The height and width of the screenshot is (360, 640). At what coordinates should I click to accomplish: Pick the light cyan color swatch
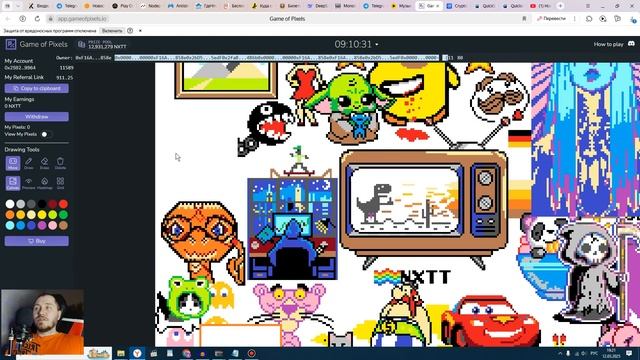click(x=10, y=225)
